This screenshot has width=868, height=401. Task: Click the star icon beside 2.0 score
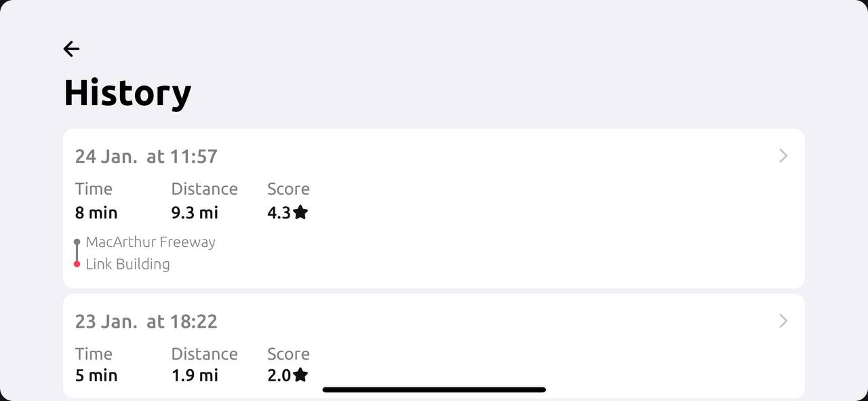pos(300,375)
